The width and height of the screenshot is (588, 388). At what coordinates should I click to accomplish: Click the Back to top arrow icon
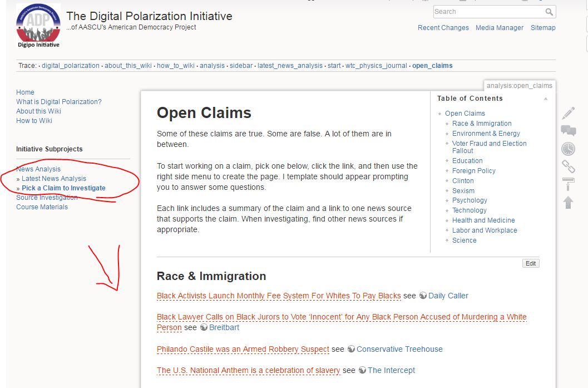pos(568,202)
